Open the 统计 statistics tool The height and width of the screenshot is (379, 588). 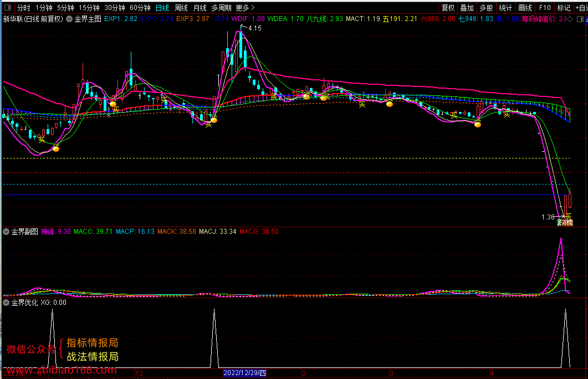[x=505, y=8]
